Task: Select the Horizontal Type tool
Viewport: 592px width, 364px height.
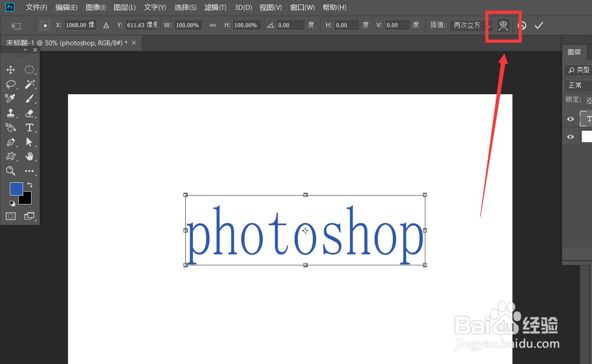Action: pos(29,128)
